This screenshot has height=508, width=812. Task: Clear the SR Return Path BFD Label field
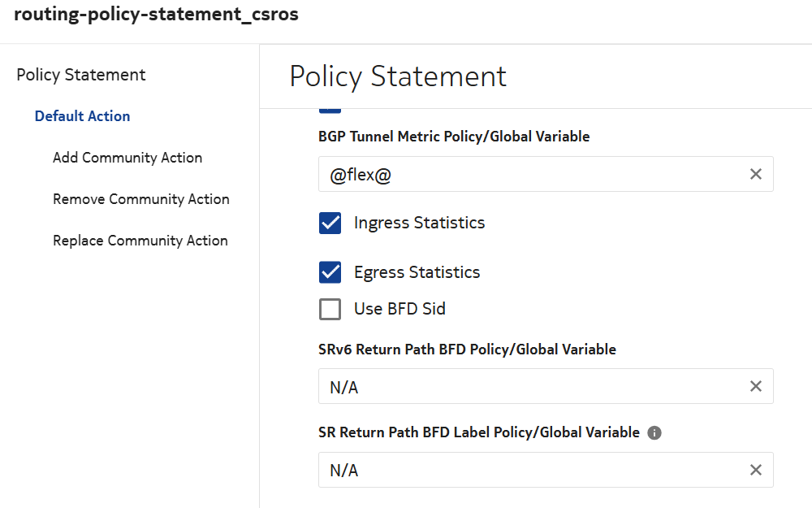[x=755, y=470]
